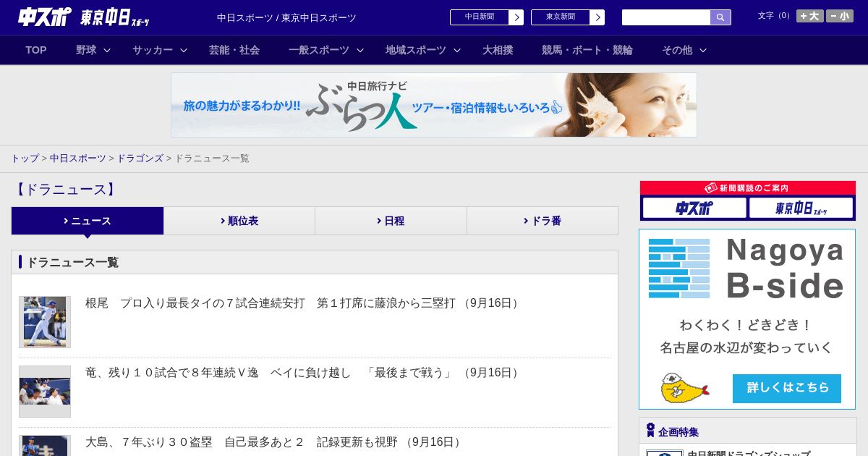The image size is (868, 456).
Task: Open the 中日新聞 link button
Action: (x=480, y=17)
